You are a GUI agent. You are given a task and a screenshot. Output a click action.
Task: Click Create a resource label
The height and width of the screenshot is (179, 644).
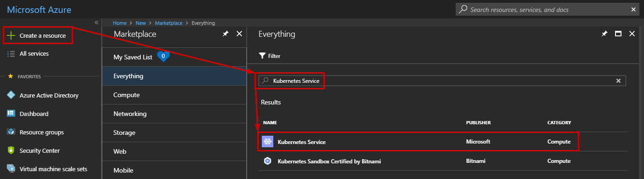[43, 35]
